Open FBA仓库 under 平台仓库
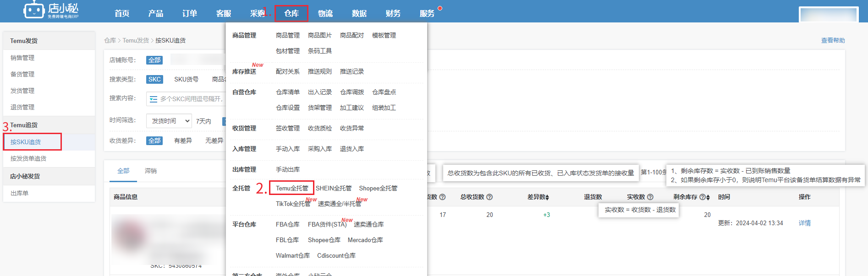The image size is (868, 276). click(x=288, y=224)
